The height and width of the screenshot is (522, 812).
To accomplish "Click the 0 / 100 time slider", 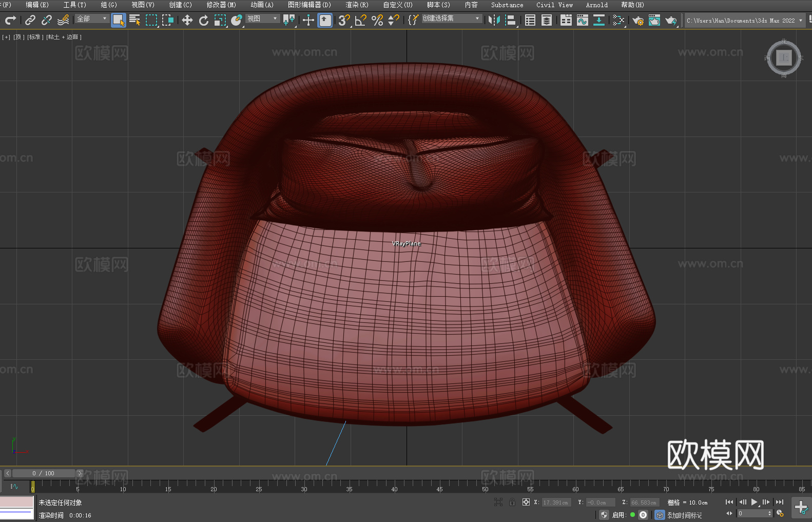I will [x=44, y=473].
